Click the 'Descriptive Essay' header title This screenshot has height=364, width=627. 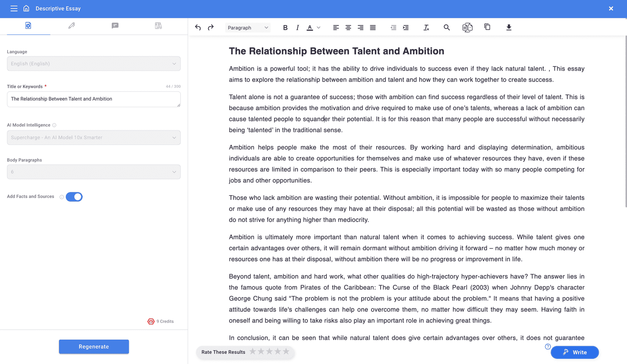58,9
